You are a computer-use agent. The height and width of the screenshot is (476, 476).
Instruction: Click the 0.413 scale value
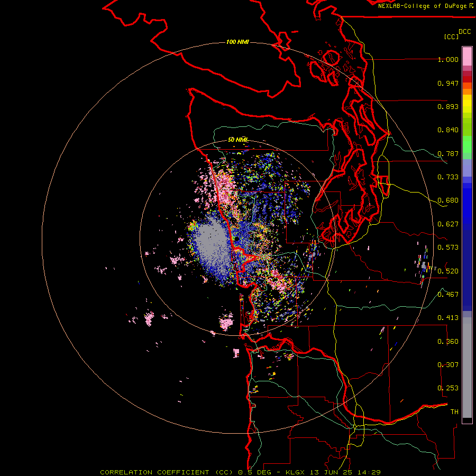coord(448,318)
